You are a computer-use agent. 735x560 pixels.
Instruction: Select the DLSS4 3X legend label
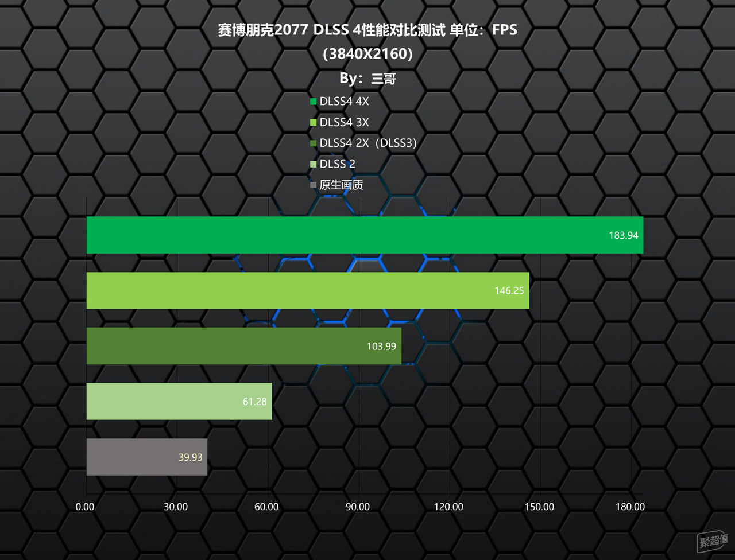point(344,122)
